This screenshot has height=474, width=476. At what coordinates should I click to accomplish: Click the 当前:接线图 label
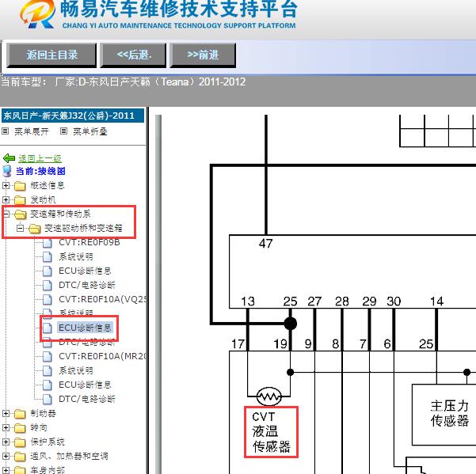click(40, 171)
